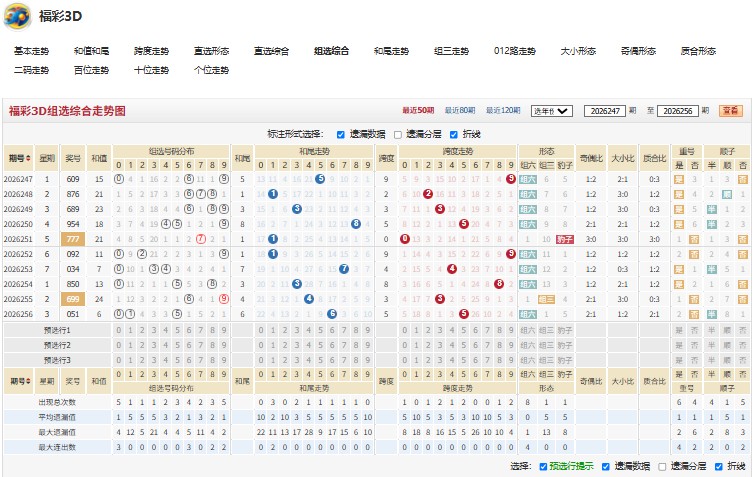This screenshot has width=753, height=477.
Task: Select 组六 in the 预选行3 row
Action: point(528,360)
